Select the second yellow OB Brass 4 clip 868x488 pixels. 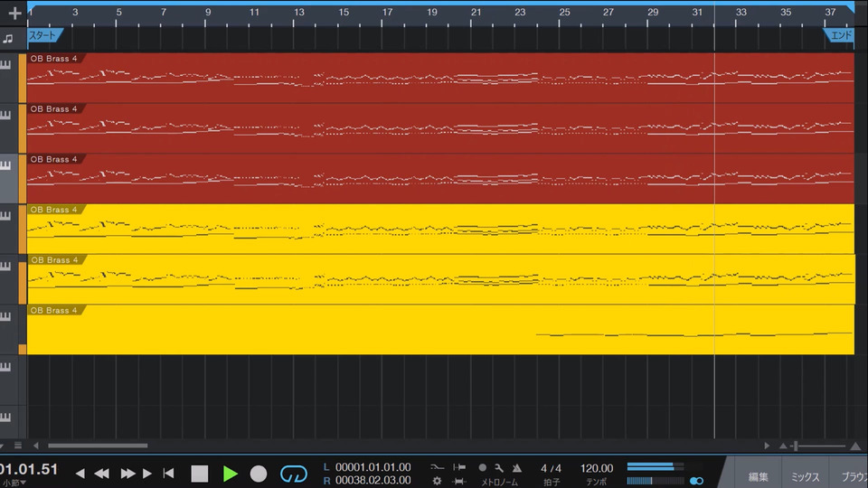440,279
